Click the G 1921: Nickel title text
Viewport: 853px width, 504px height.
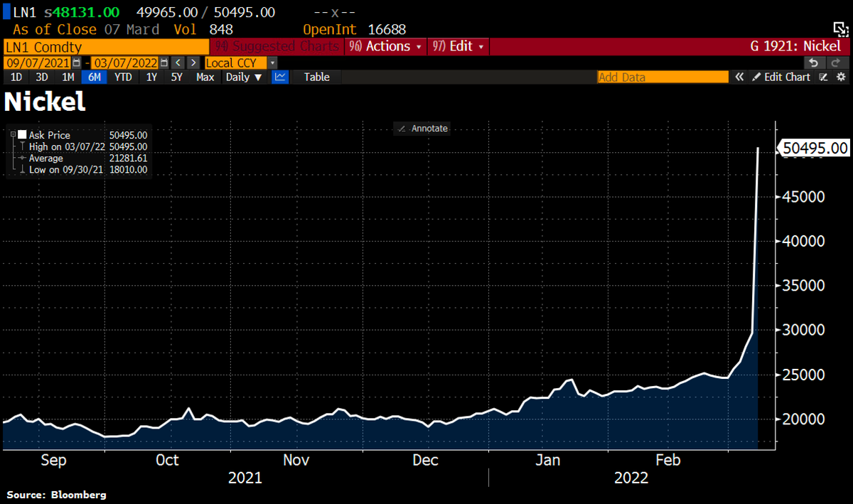coord(795,46)
